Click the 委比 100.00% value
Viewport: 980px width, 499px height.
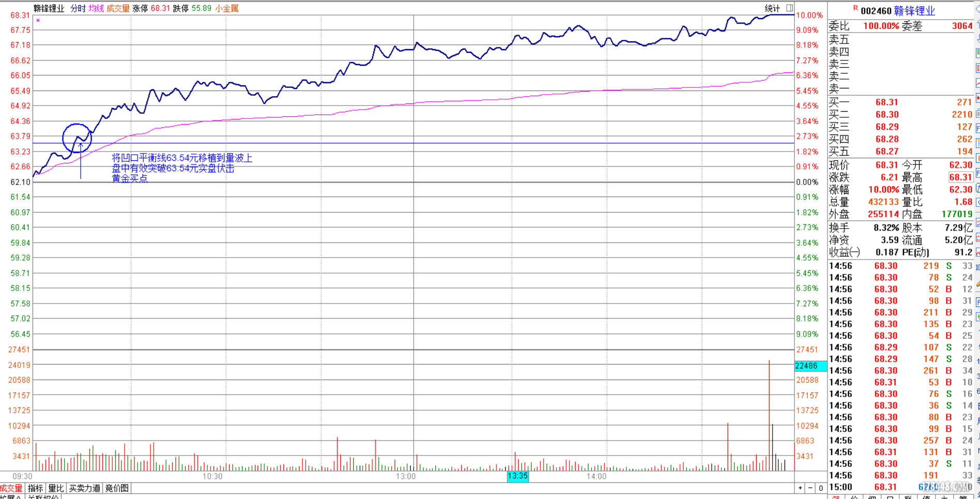pyautogui.click(x=881, y=26)
